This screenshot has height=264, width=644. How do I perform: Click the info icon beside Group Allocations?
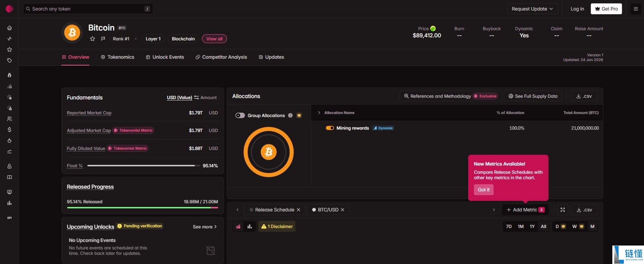290,115
